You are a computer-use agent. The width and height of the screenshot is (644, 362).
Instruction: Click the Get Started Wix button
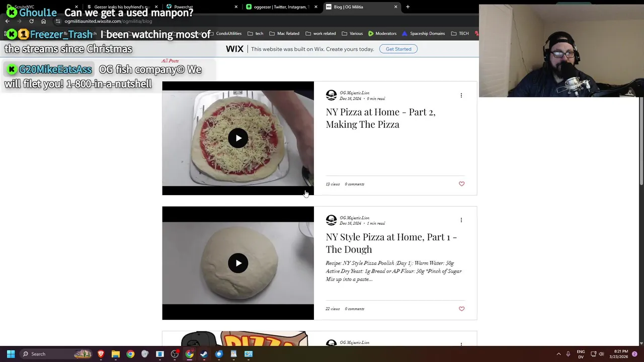pos(398,49)
